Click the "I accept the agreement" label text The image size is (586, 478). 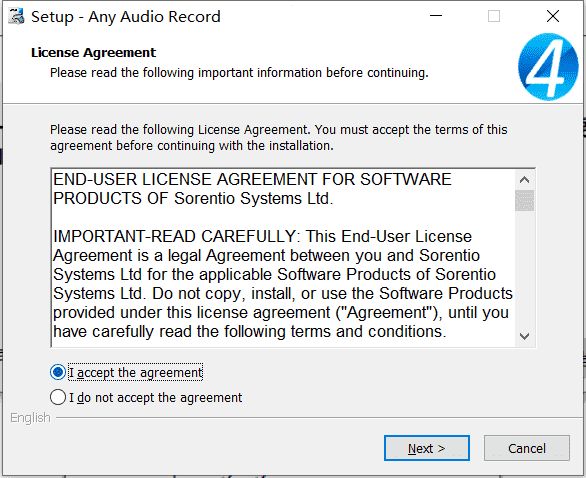(x=135, y=373)
